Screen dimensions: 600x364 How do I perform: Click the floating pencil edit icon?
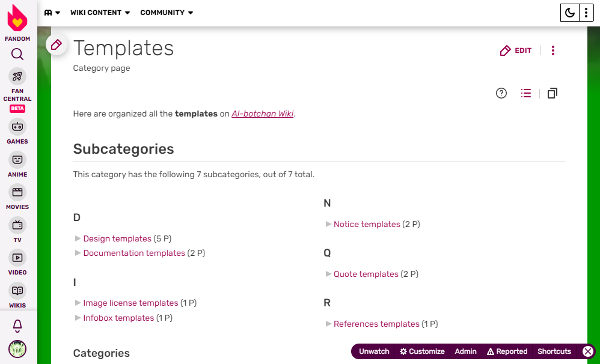pyautogui.click(x=57, y=44)
